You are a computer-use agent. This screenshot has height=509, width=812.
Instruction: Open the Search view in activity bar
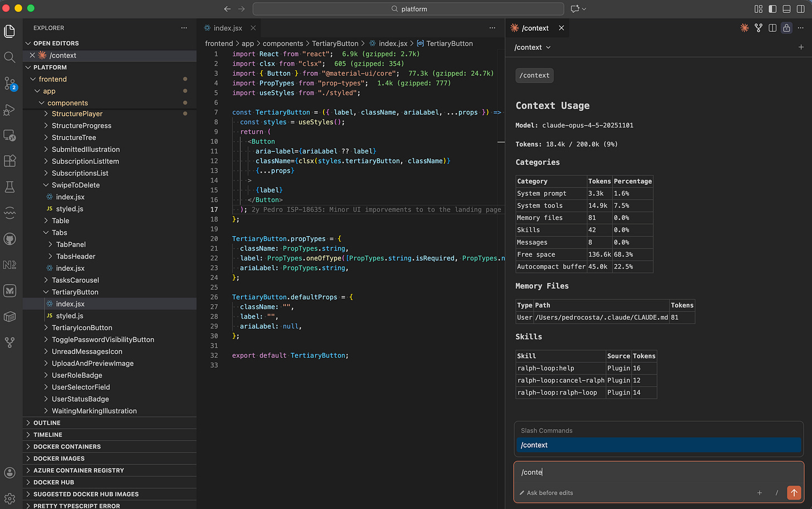(9, 57)
